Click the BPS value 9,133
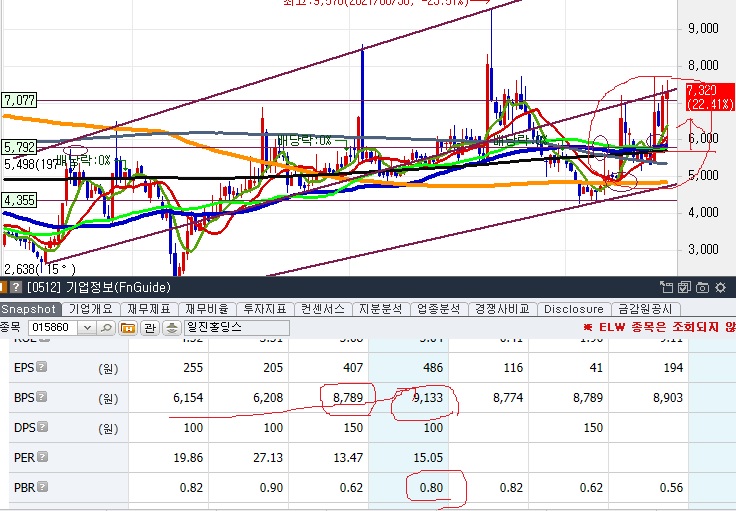 (x=428, y=398)
